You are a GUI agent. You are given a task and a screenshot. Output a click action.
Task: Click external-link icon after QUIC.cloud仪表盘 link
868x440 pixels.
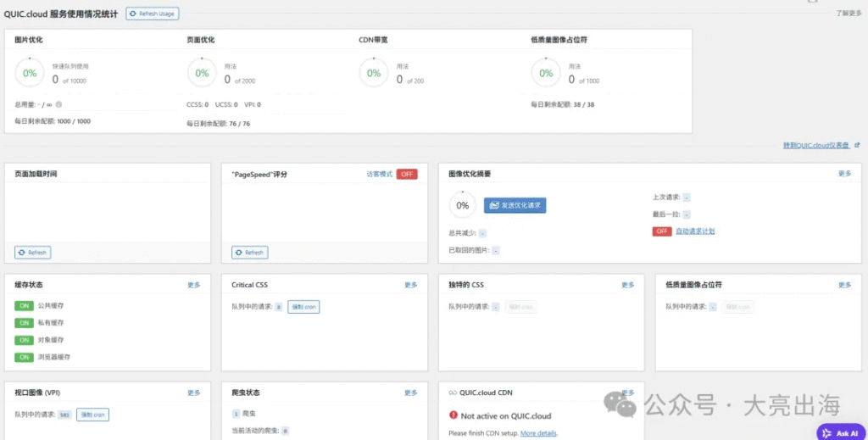[857, 145]
